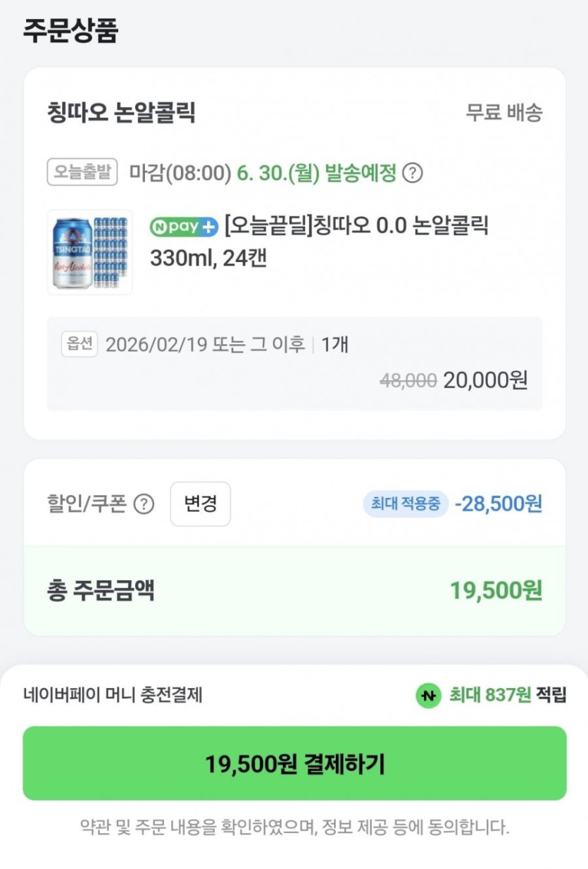Select 네이버페이 머니 충전결제 payment method
588x869 pixels.
pos(113,695)
